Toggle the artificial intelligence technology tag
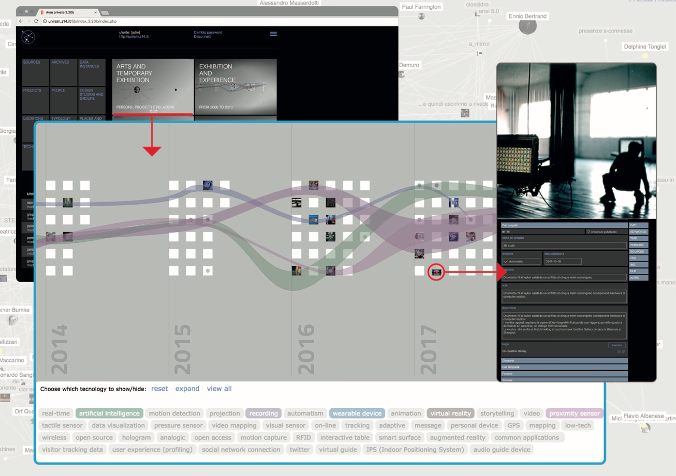Screen dimensions: 676x476 click(x=110, y=412)
